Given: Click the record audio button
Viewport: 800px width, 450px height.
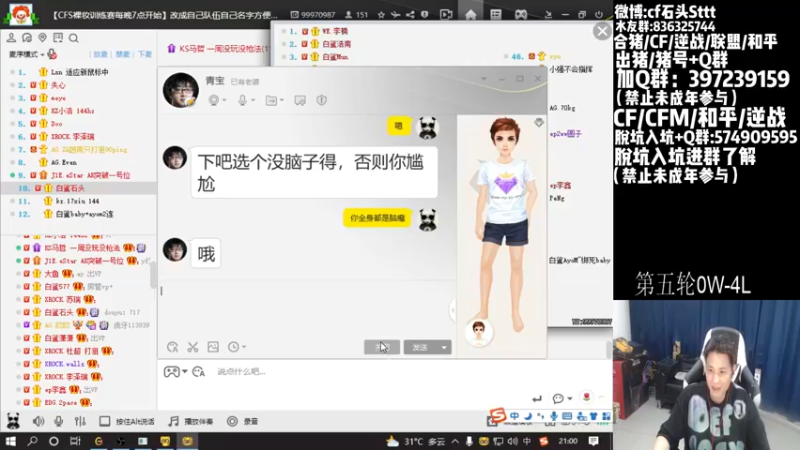Looking at the screenshot, I should [243, 421].
